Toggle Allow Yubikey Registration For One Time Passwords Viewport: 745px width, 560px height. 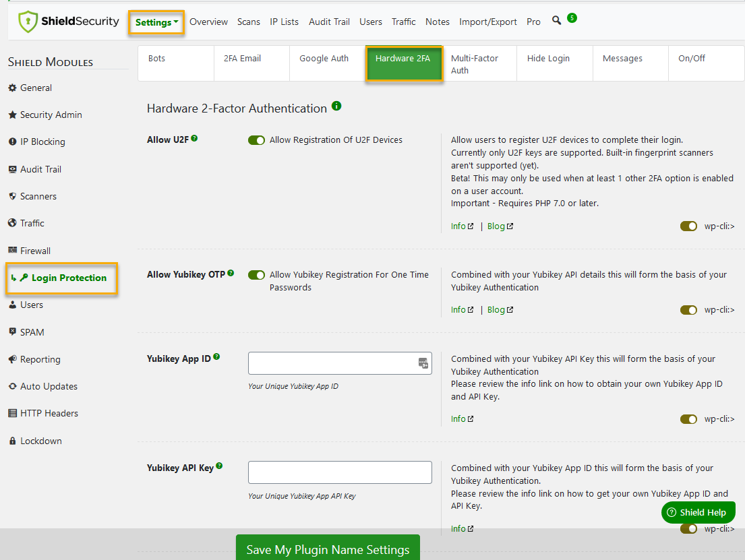[256, 275]
